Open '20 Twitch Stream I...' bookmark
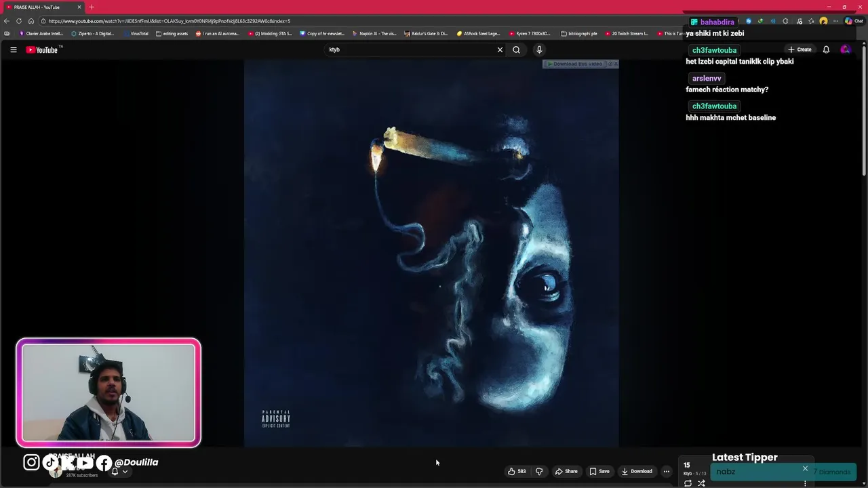Image resolution: width=868 pixels, height=488 pixels. (626, 33)
